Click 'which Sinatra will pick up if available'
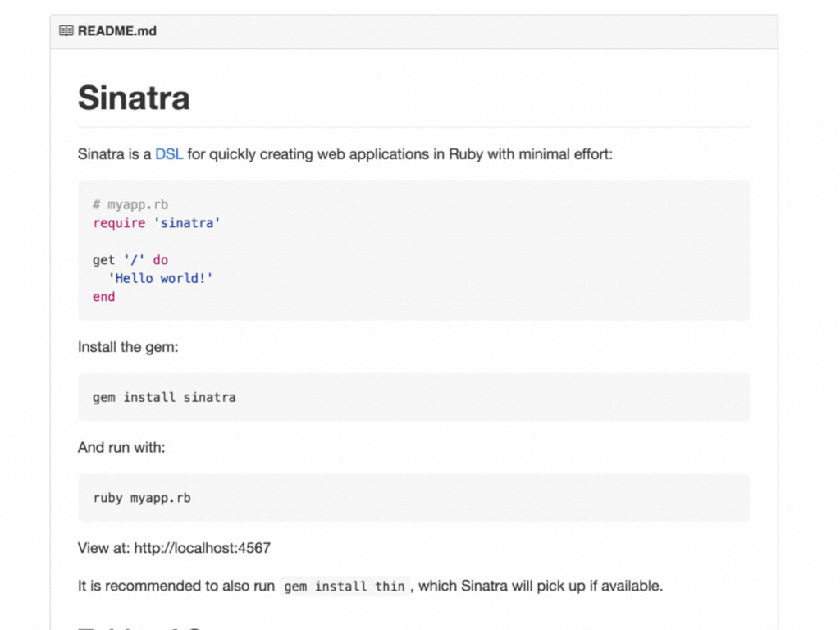This screenshot has width=840, height=630. [540, 586]
